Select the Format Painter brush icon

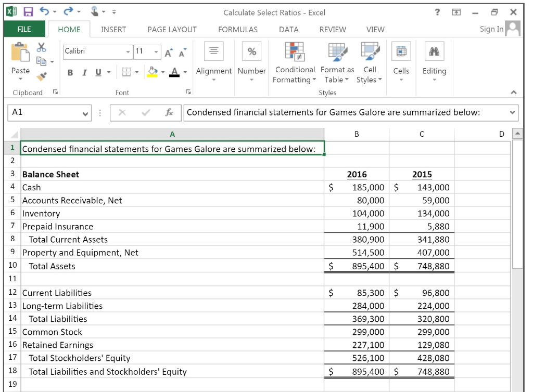point(41,76)
